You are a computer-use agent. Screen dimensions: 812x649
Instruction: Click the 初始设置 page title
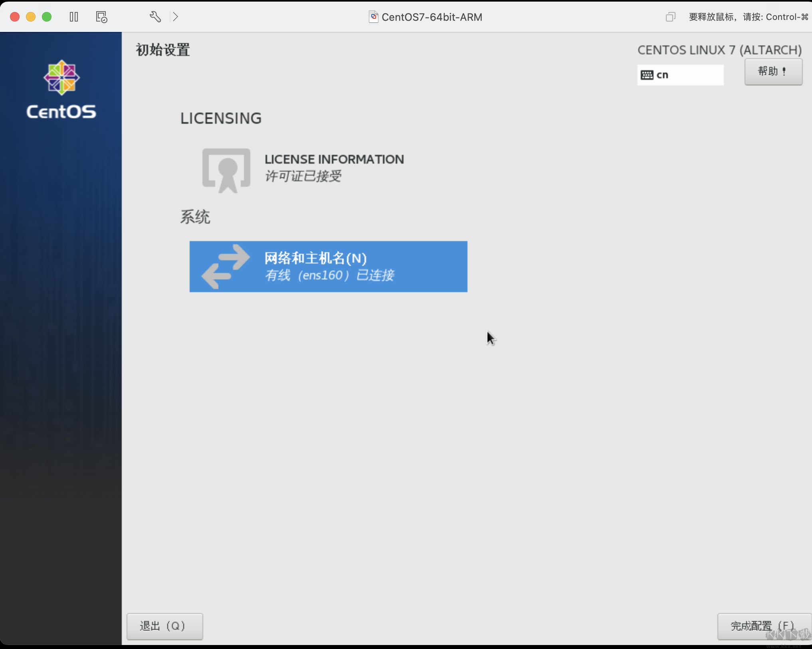[x=163, y=50]
